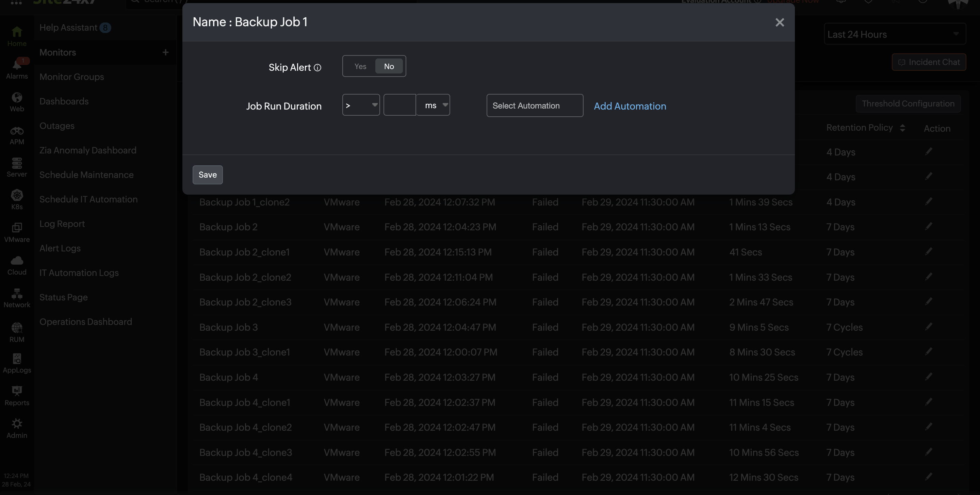Toggle sort order on Retention Policy column
Screen dimensions: 980x495
pyautogui.click(x=903, y=128)
